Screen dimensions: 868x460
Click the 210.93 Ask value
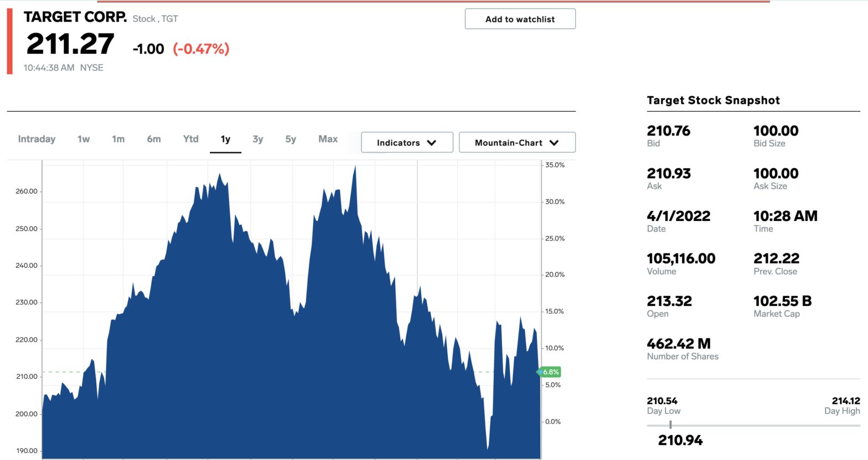669,173
